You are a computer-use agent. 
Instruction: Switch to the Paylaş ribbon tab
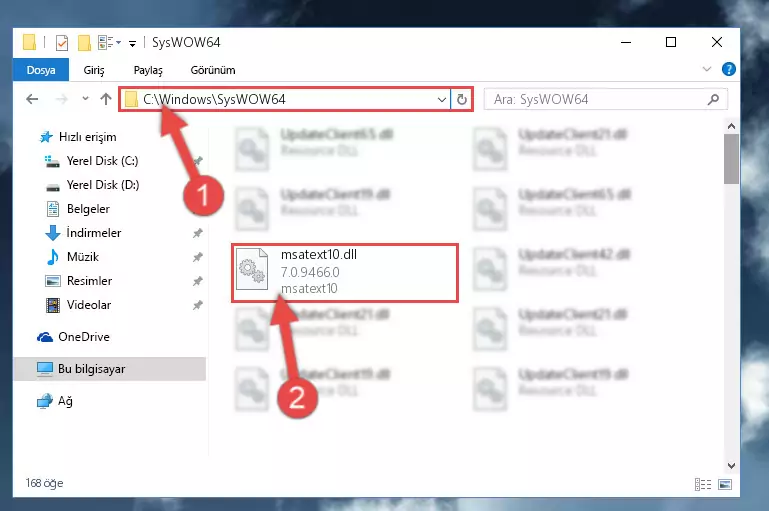148,70
